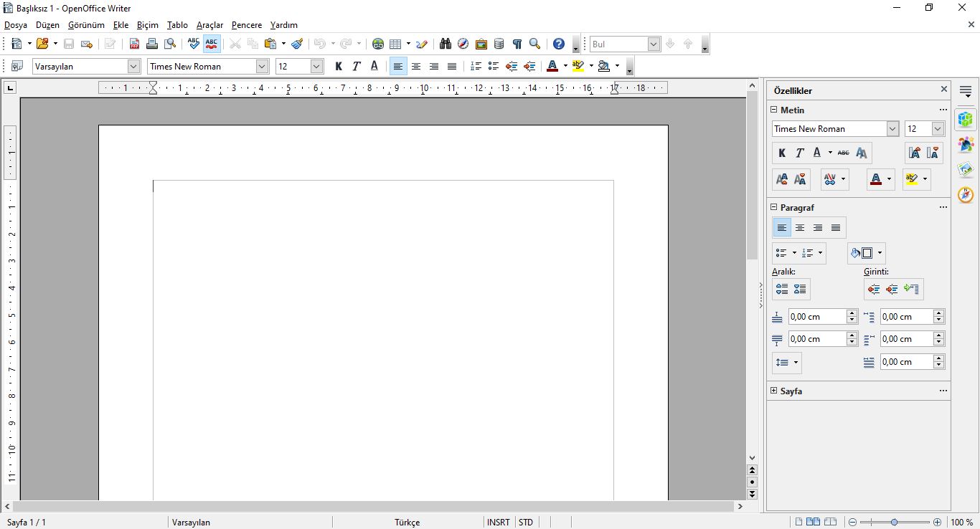
Task: Open Bul search box dropdown arrow
Action: (x=654, y=44)
